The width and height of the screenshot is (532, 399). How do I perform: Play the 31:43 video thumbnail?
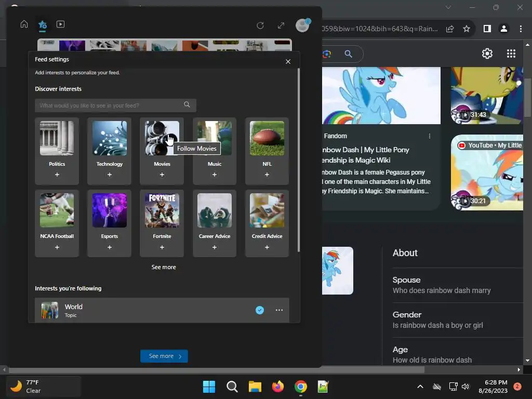point(487,96)
